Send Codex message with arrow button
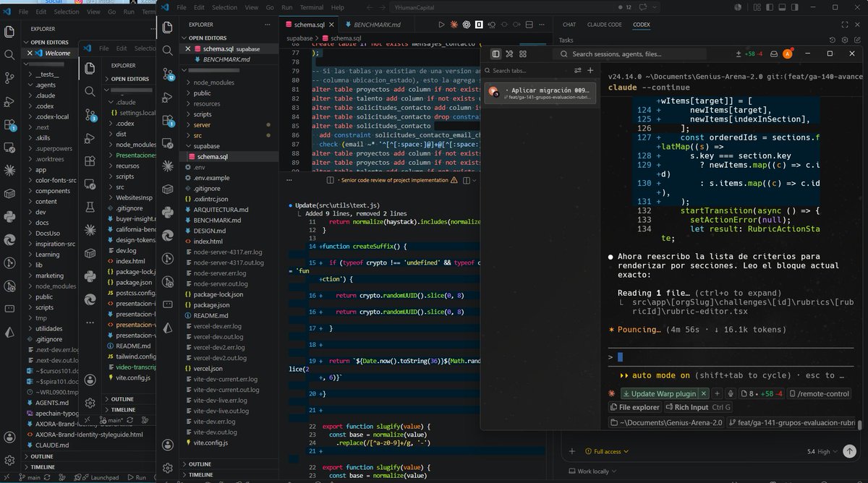868x483 pixels. 850,451
